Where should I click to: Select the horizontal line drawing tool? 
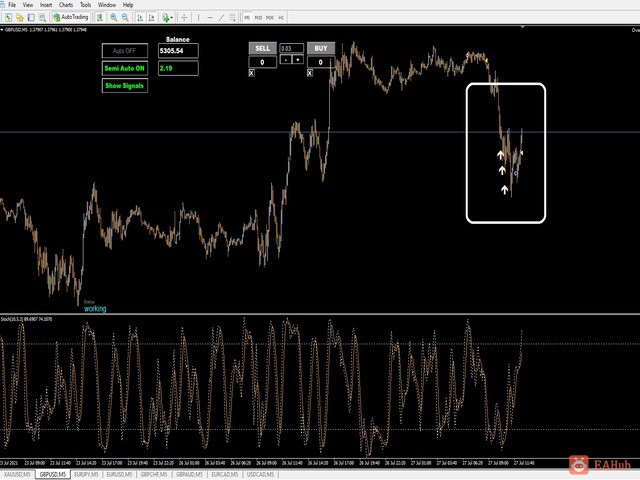click(x=210, y=18)
